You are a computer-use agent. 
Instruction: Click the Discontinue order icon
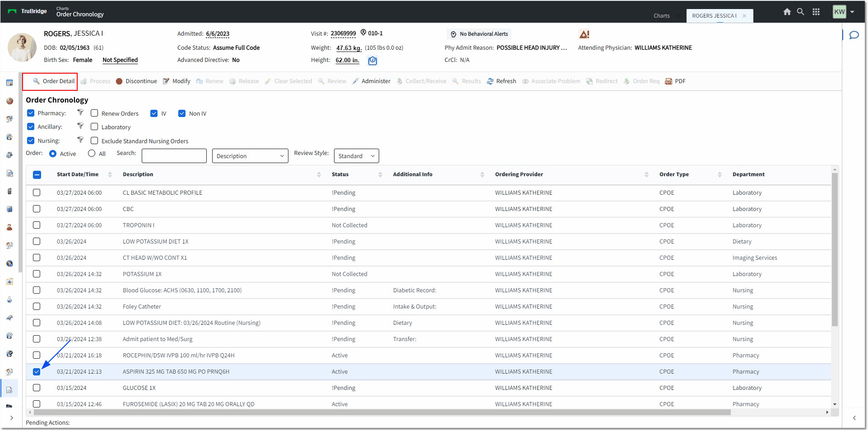click(119, 81)
